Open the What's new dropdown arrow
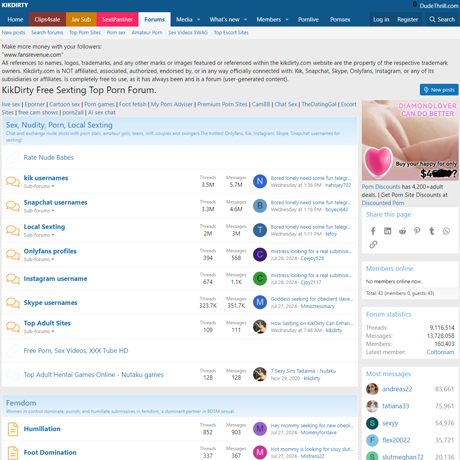 pos(246,20)
